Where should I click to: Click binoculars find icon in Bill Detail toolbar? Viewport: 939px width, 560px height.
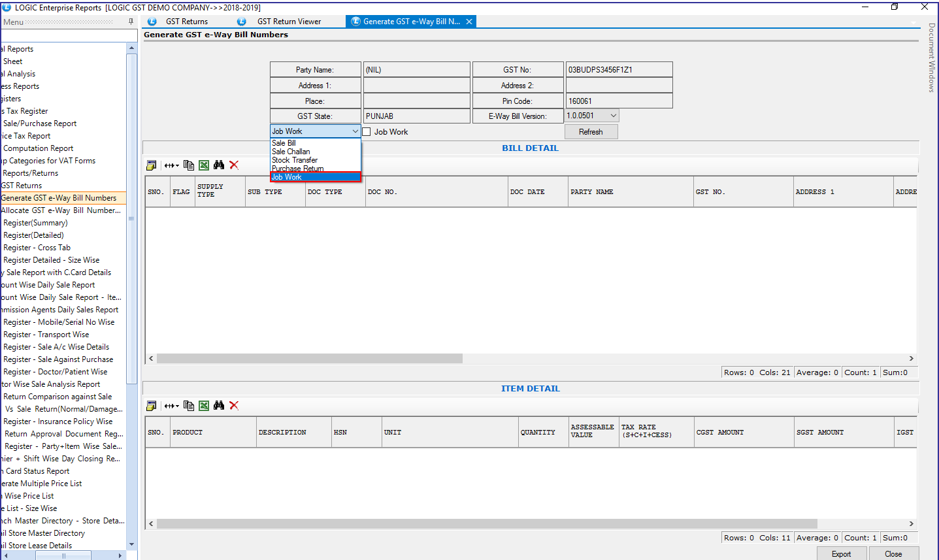(219, 165)
